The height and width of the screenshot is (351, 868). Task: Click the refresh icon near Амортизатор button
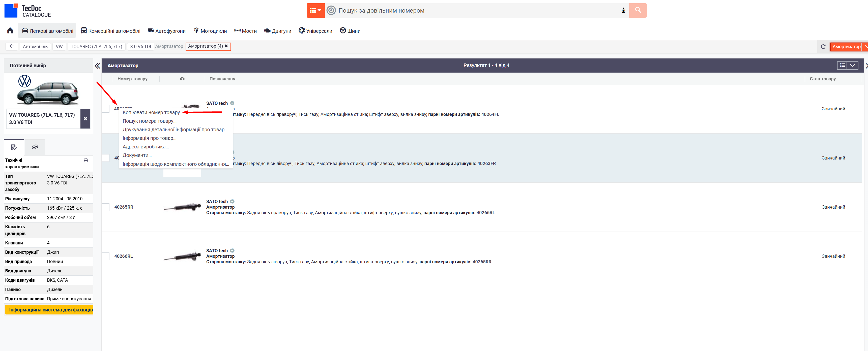[823, 46]
